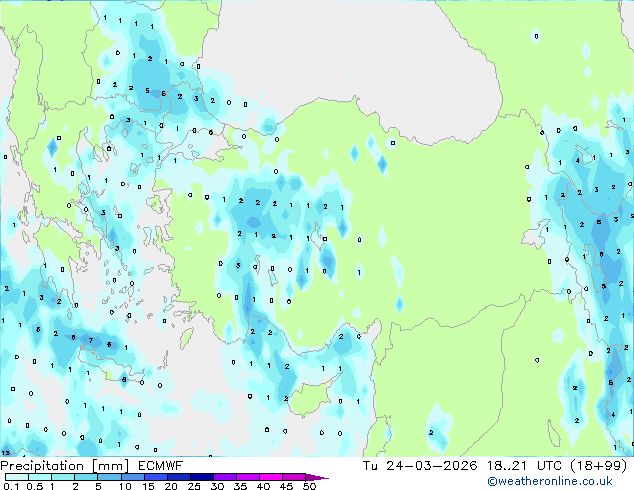Click the legend tick label '25'
Screen dimensions: 634x490
coord(194,486)
